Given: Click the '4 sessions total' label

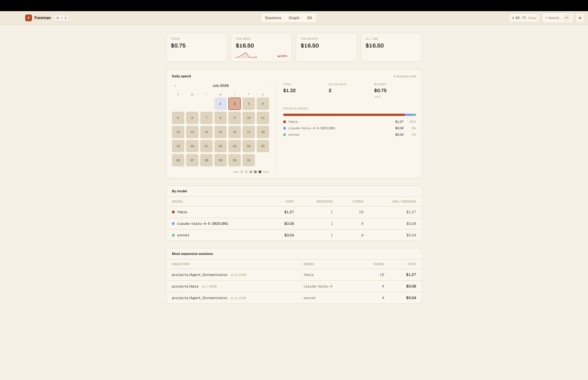Looking at the screenshot, I should [x=405, y=76].
